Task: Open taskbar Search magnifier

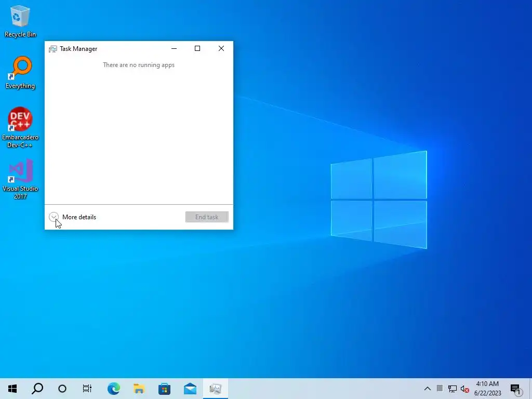Action: click(37, 389)
